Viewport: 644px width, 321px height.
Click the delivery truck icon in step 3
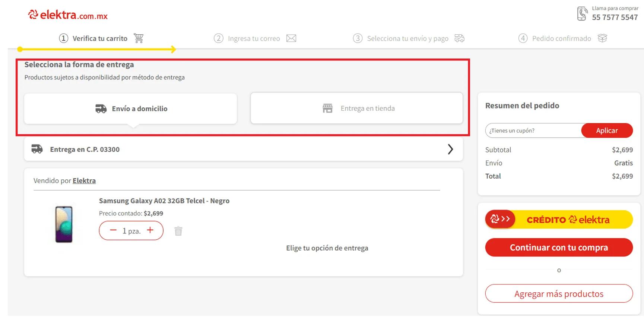(x=460, y=38)
